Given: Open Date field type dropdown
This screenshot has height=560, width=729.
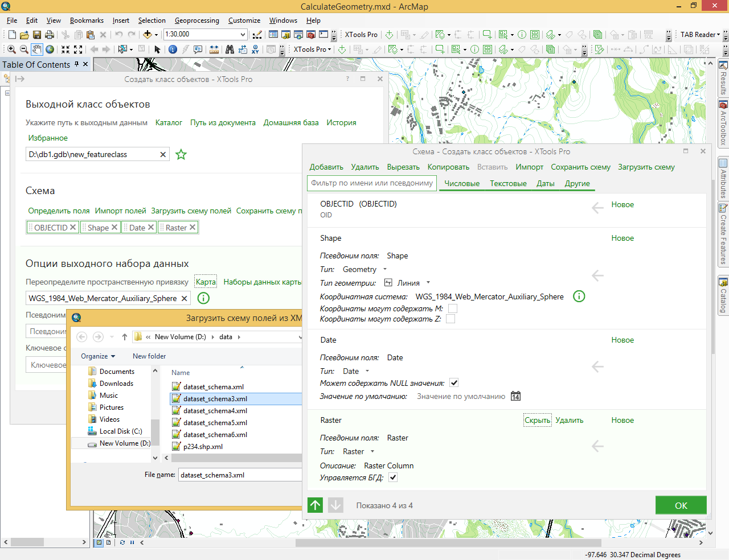Looking at the screenshot, I should (367, 371).
